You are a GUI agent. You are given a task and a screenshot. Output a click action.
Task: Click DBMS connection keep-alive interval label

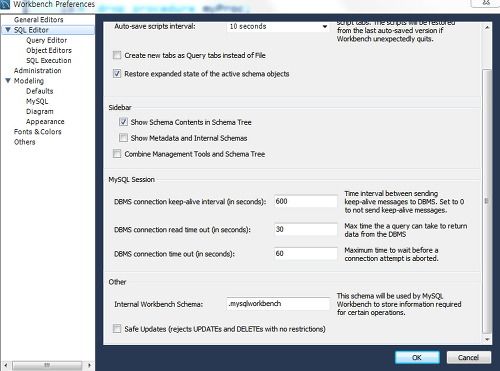[x=190, y=202]
